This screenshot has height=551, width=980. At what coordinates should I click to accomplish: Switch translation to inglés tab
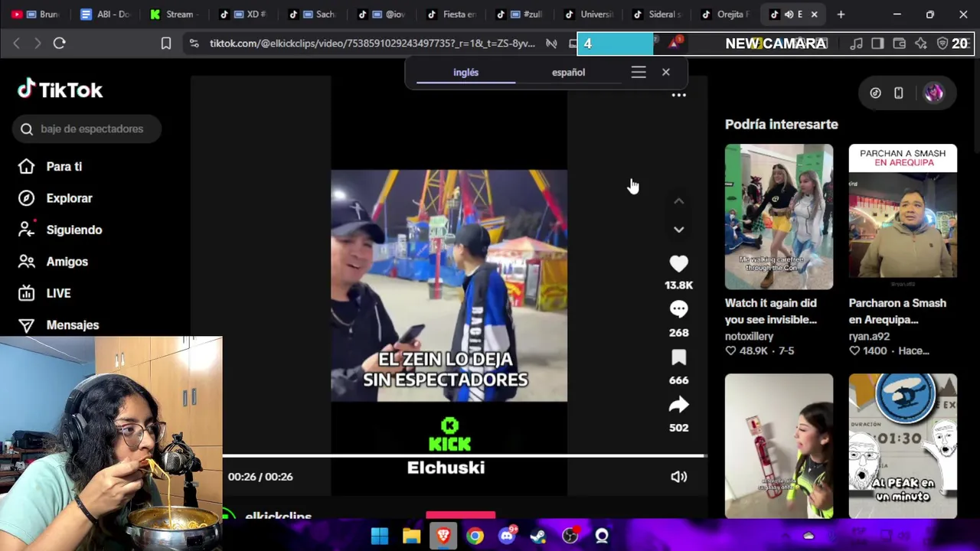coord(465,72)
